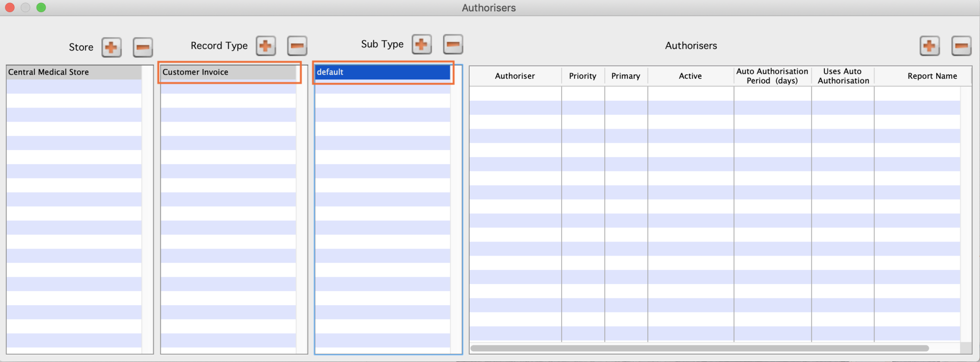Click the Priority column header
This screenshot has height=362, width=980.
(582, 76)
